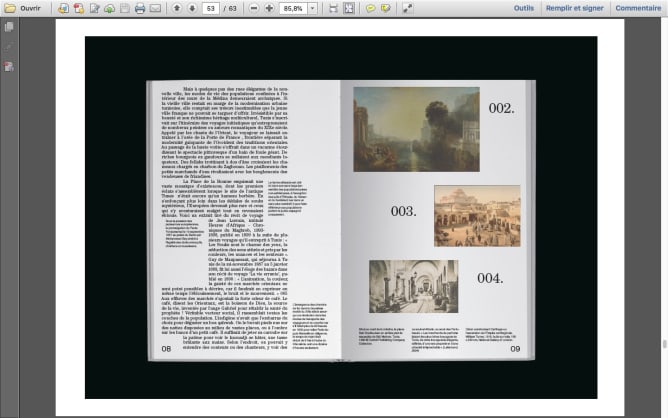Screen dimensions: 668x418
Task: Click the red PDF sidebar icon
Action: tap(9, 66)
